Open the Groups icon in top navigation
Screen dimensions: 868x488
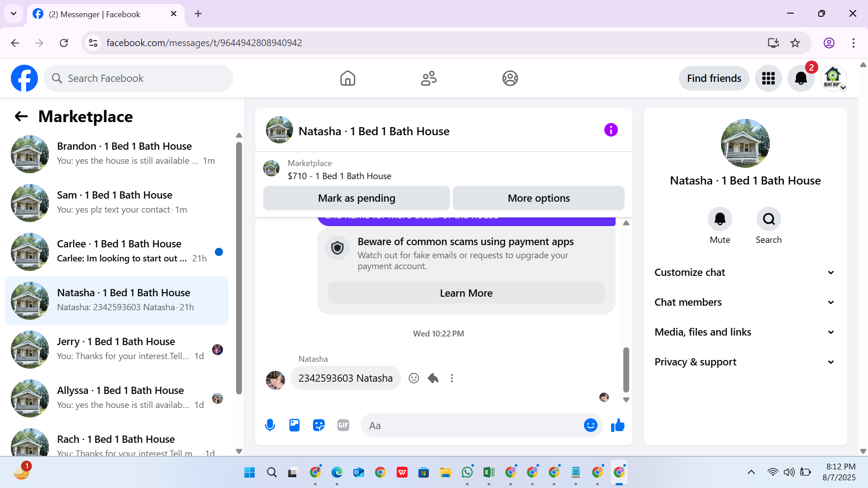(510, 78)
